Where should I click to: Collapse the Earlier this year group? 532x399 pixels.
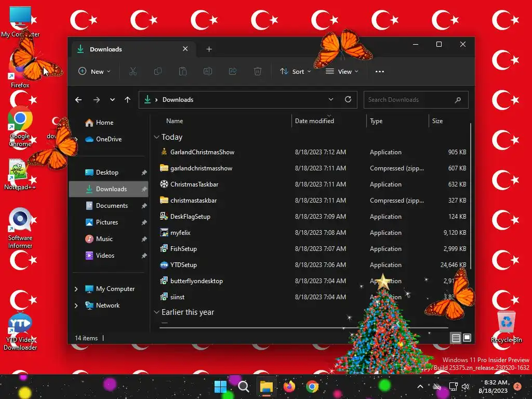156,312
